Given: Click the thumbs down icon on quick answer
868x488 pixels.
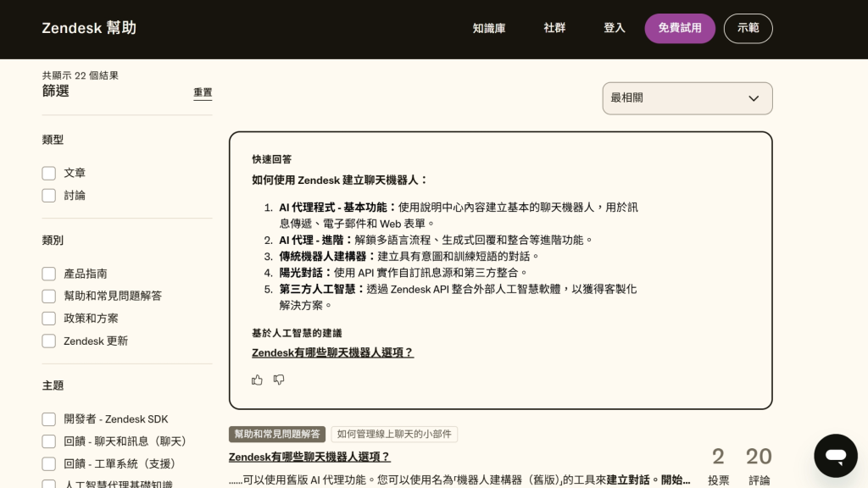Looking at the screenshot, I should [279, 380].
